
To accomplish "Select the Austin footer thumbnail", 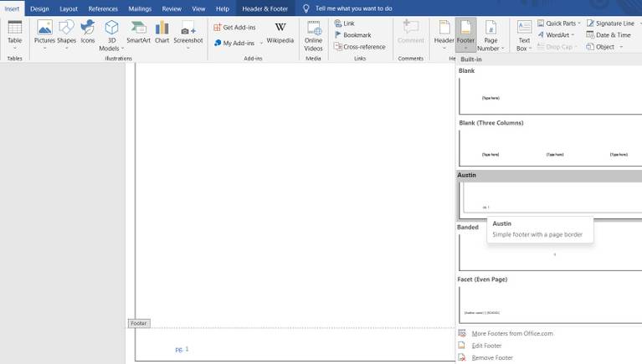I will click(x=550, y=199).
